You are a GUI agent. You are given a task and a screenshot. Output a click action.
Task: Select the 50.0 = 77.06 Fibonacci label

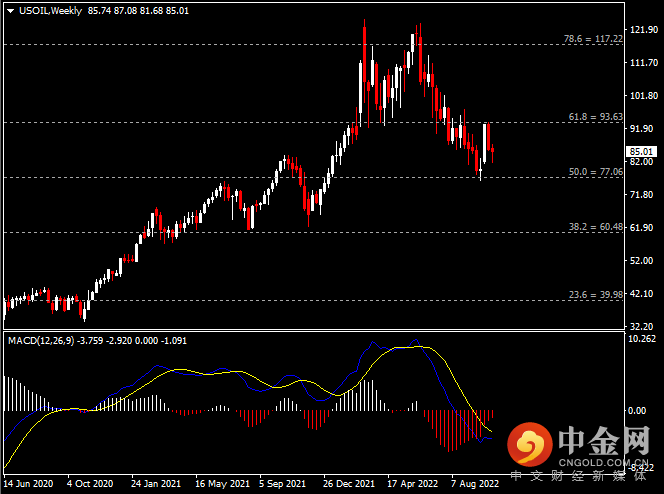pyautogui.click(x=596, y=171)
